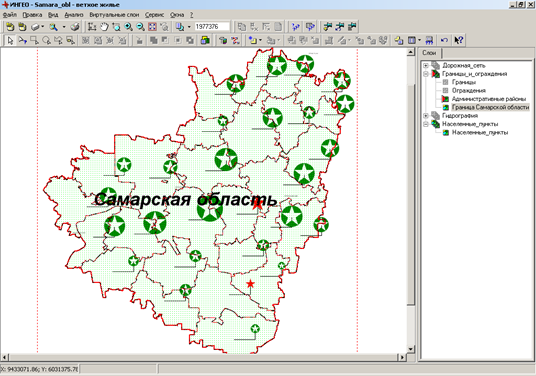Collapse the Населенные_пункты group node
The height and width of the screenshot is (376, 536).
(x=426, y=124)
